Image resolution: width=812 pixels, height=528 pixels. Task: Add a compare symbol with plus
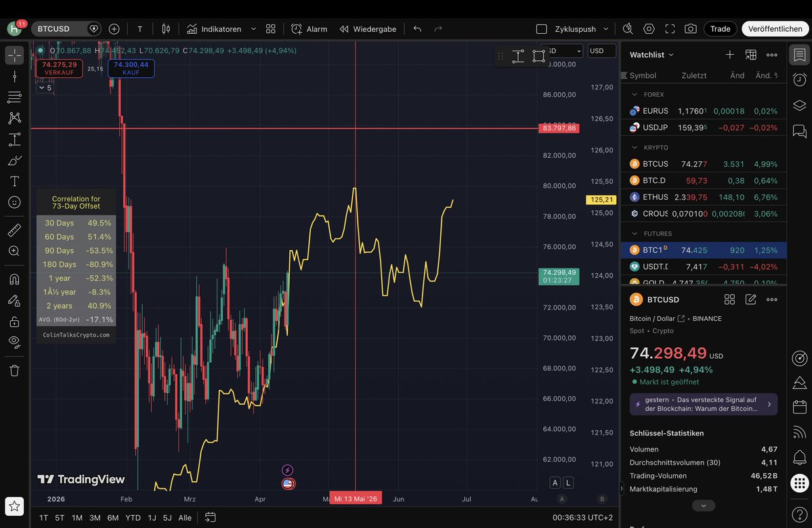click(x=114, y=29)
